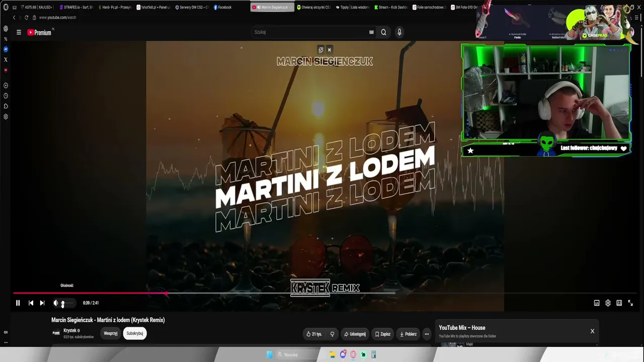
Task: Switch to the 1shot1kill.pl browser tab
Action: (x=153, y=8)
